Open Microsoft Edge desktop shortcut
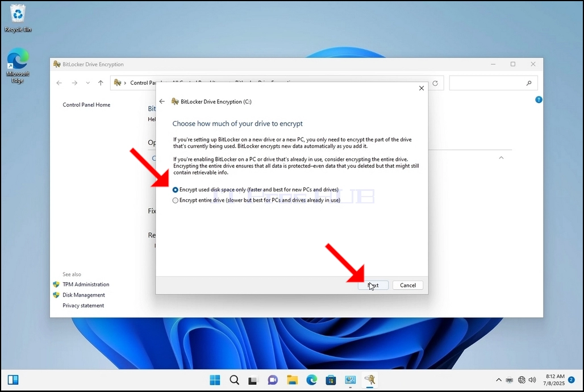The height and width of the screenshot is (392, 584). coord(18,65)
